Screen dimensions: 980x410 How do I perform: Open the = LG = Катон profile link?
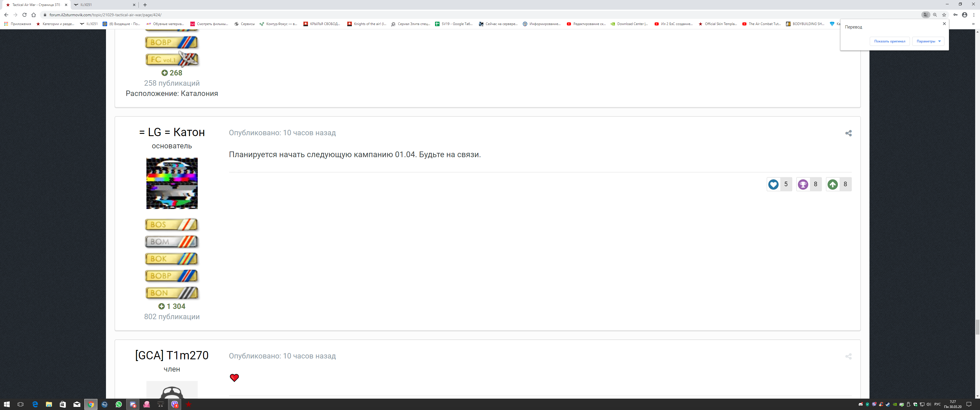pyautogui.click(x=171, y=132)
